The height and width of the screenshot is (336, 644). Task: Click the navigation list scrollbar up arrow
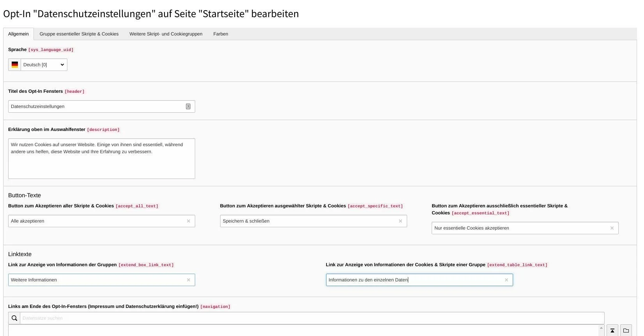coord(601,328)
